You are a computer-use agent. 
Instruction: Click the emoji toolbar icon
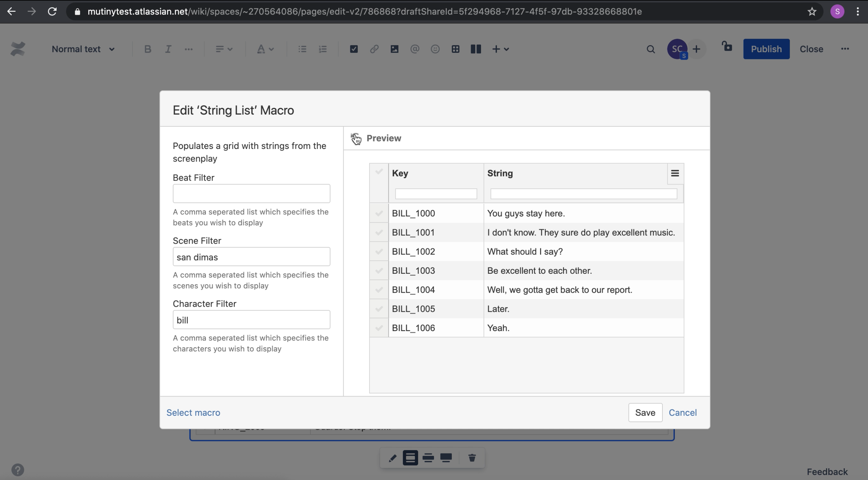(435, 49)
